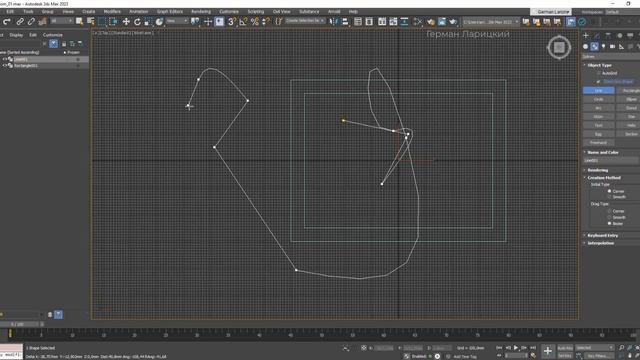This screenshot has width=640, height=360.
Task: Select the Link tool icon
Action: [20, 22]
